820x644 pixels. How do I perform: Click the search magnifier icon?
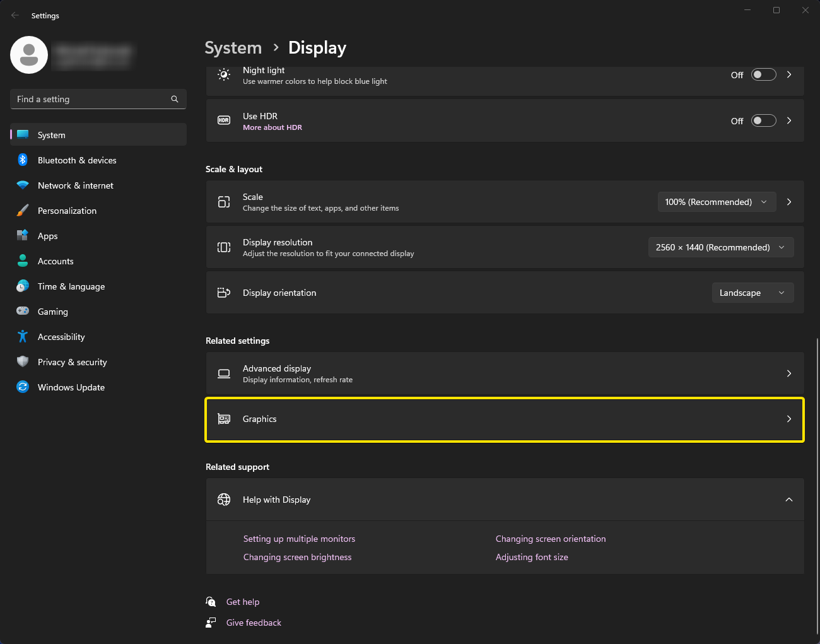tap(175, 99)
